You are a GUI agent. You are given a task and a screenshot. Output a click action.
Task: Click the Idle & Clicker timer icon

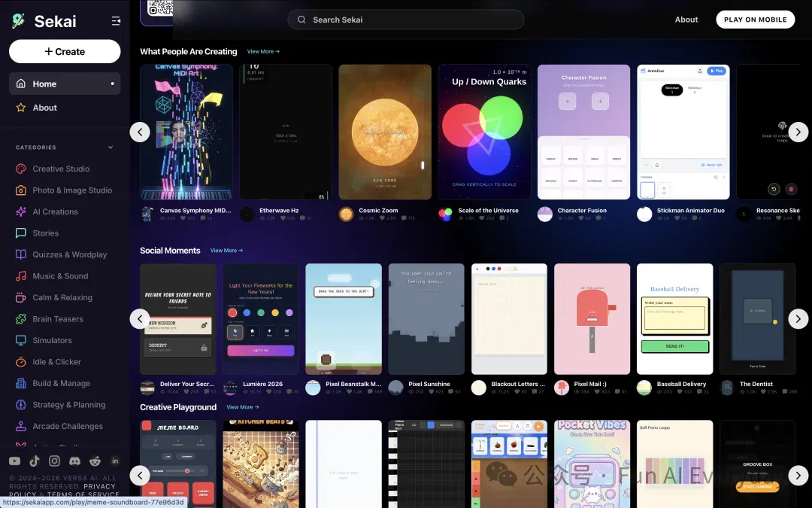point(21,362)
